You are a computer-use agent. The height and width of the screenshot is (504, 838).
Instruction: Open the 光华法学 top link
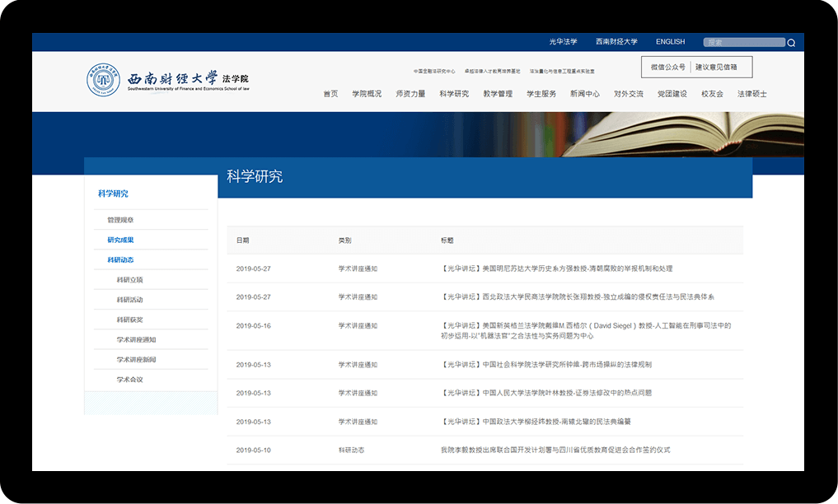pos(563,42)
